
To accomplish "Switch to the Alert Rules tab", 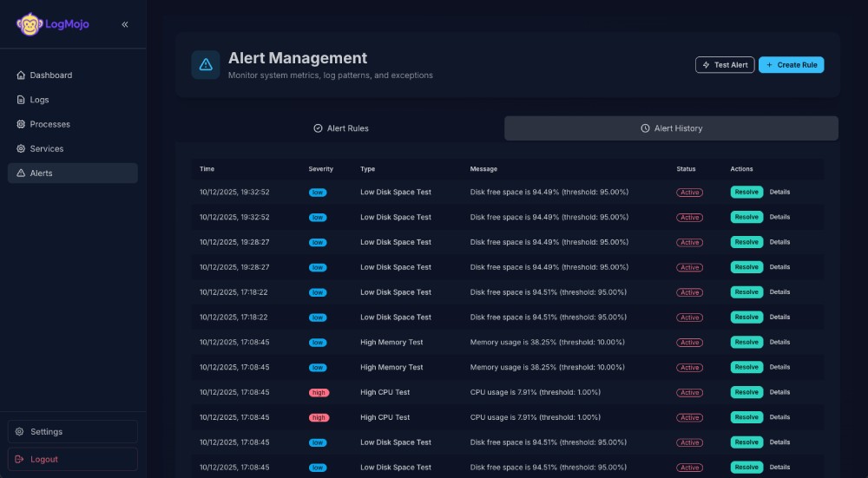I will 340,128.
